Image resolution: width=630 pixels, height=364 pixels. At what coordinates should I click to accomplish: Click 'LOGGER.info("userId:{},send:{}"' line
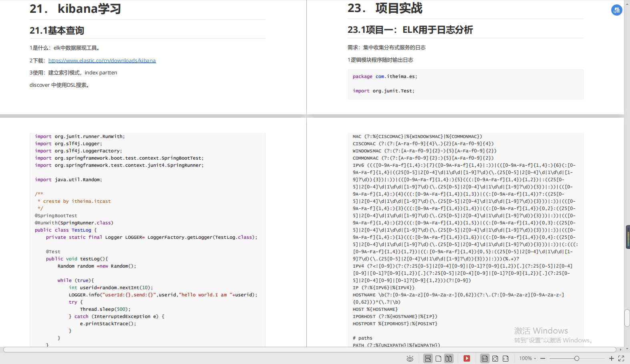163,295
